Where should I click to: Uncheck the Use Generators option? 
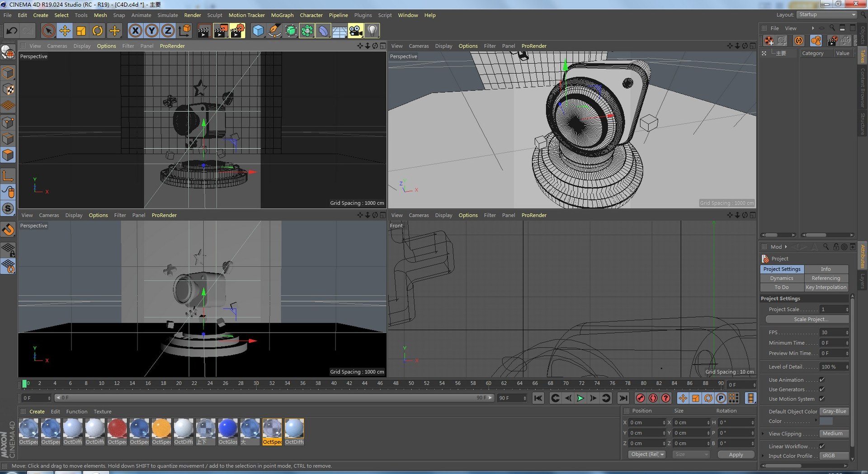(x=822, y=389)
